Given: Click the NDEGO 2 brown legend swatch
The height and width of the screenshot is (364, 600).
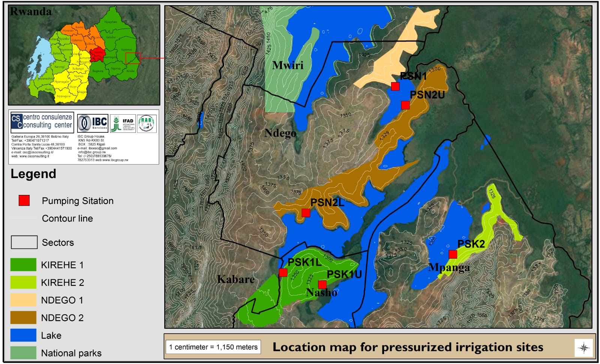Looking at the screenshot, I should point(23,318).
